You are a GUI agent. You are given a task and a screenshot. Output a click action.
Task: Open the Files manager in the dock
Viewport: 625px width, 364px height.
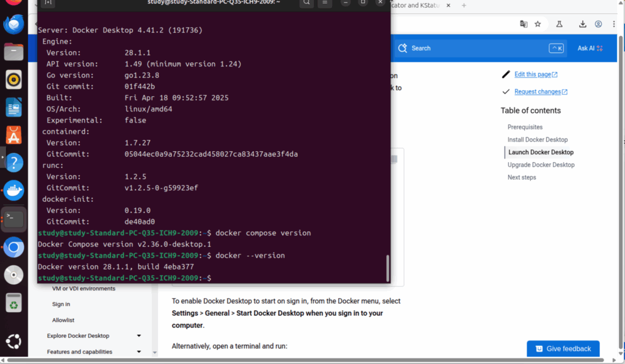point(13,52)
